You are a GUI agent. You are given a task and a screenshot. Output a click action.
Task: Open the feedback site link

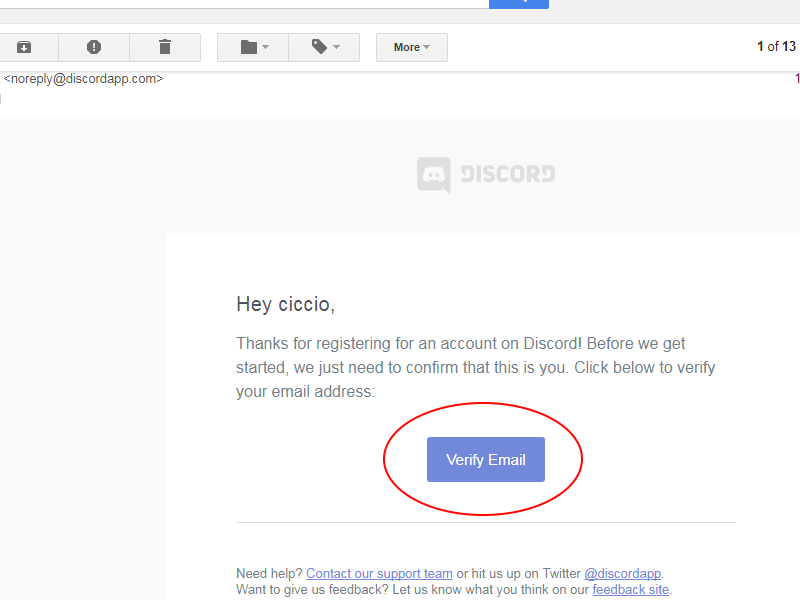(x=631, y=590)
